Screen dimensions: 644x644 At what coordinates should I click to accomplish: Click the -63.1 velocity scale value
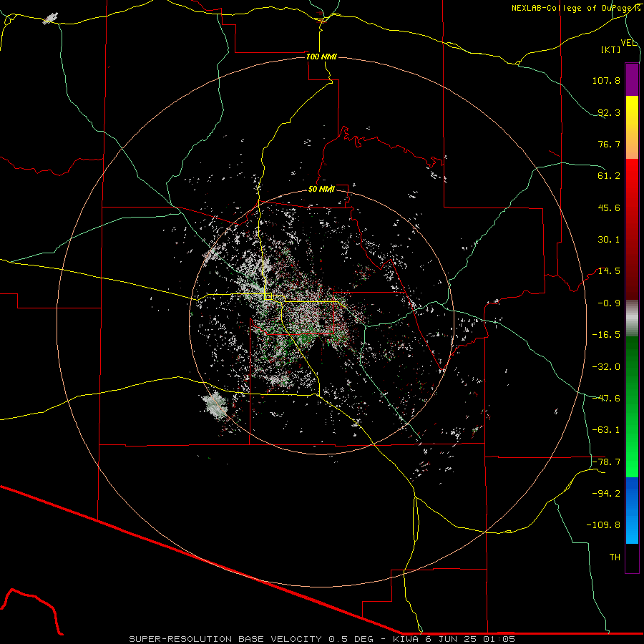click(606, 430)
